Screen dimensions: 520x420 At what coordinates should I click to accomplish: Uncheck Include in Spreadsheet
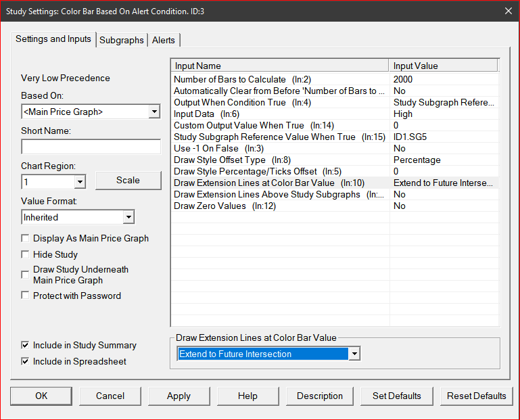[26, 361]
